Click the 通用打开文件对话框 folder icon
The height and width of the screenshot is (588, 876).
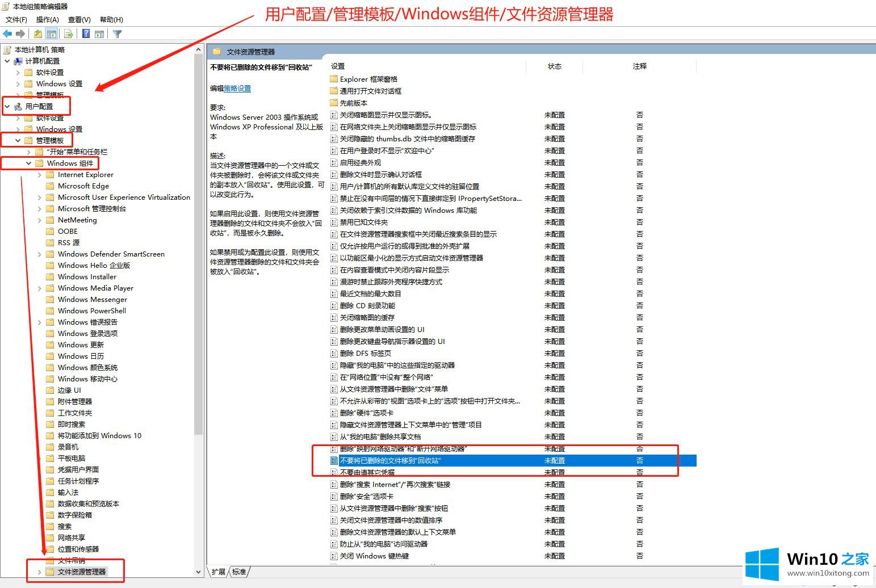point(334,91)
